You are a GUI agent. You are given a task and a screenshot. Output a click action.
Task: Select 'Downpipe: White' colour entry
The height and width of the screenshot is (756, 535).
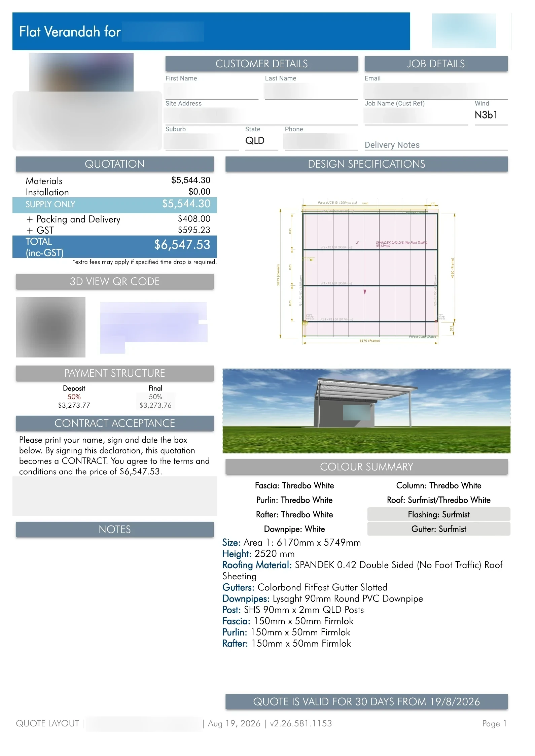(294, 529)
